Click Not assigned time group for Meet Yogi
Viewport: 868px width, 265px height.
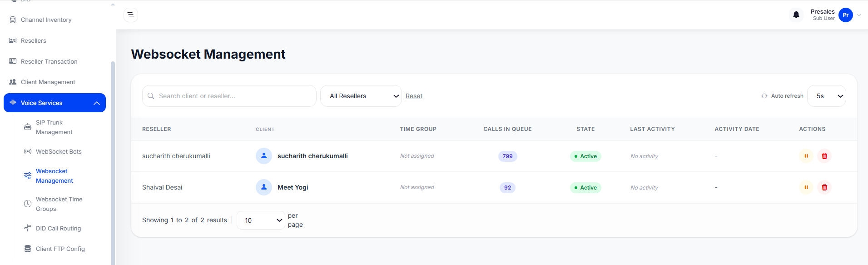417,187
